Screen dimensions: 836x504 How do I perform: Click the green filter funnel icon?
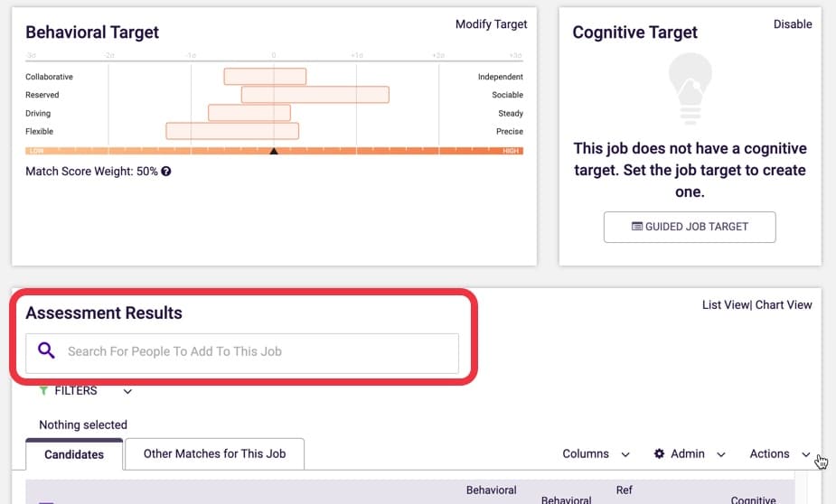(x=43, y=390)
